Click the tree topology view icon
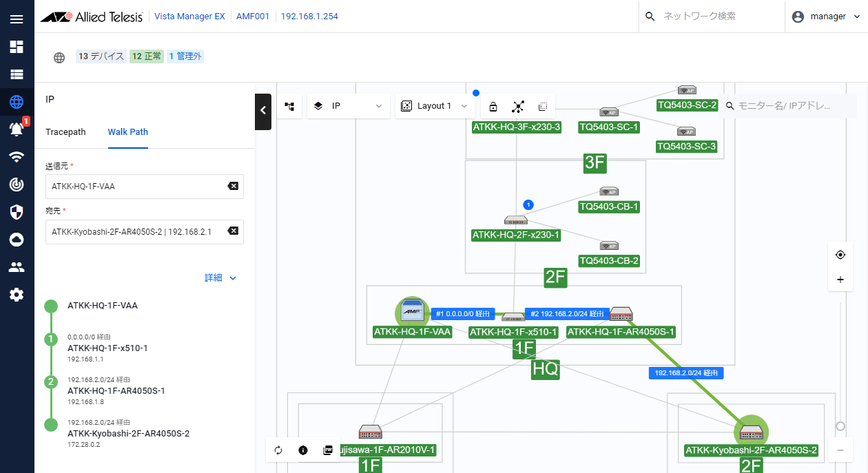The height and width of the screenshot is (473, 868). 289,106
